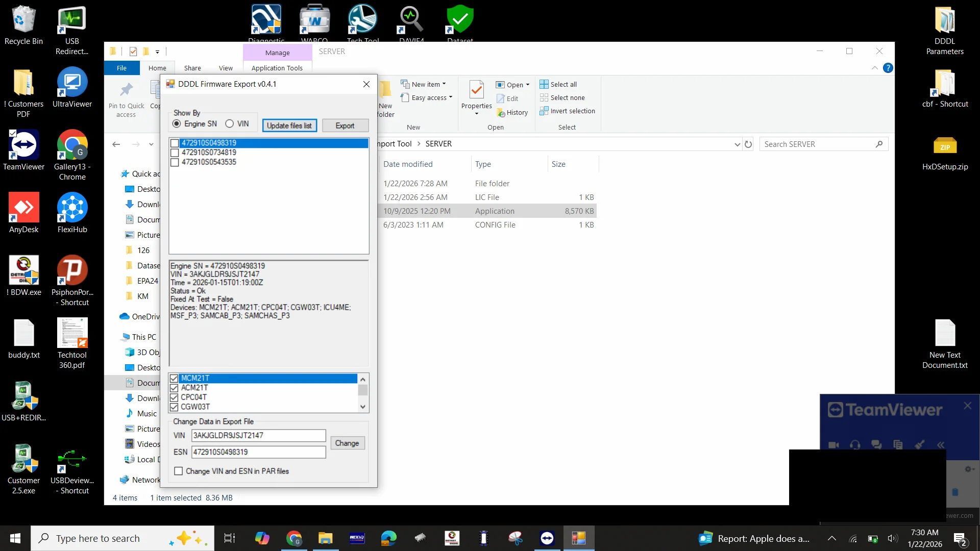Open New Text Document.txt on desktop
980x551 pixels.
point(945,344)
